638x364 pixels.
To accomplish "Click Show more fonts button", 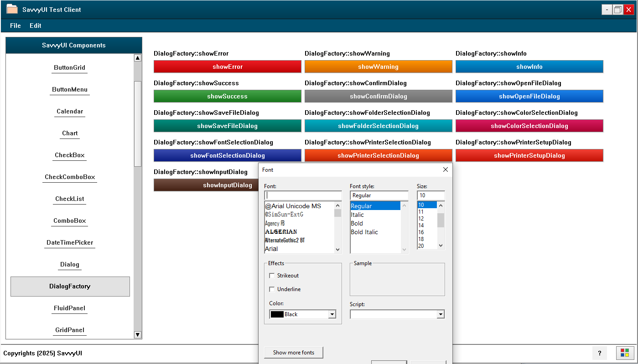I will [x=293, y=353].
